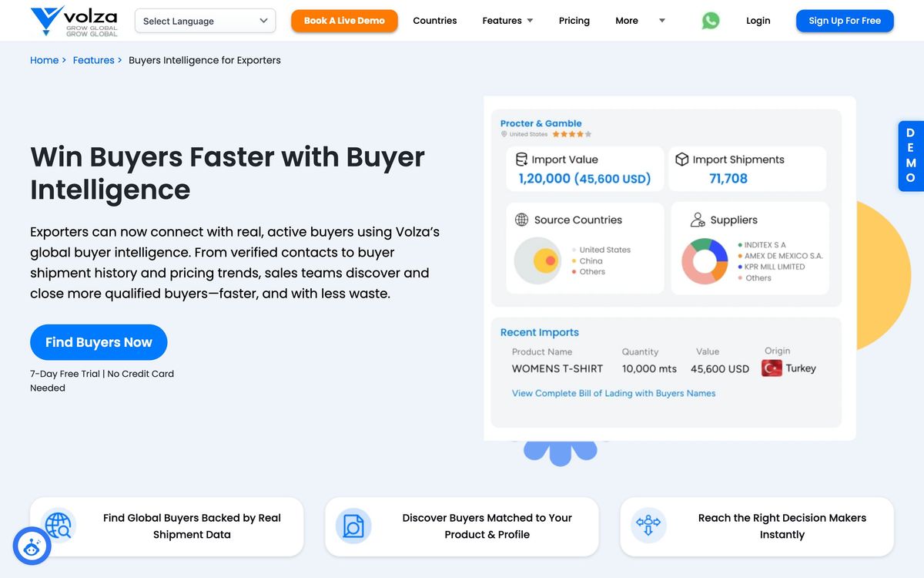Image resolution: width=924 pixels, height=578 pixels.
Task: Click the star rating under Procter & Gamble
Action: [x=571, y=134]
